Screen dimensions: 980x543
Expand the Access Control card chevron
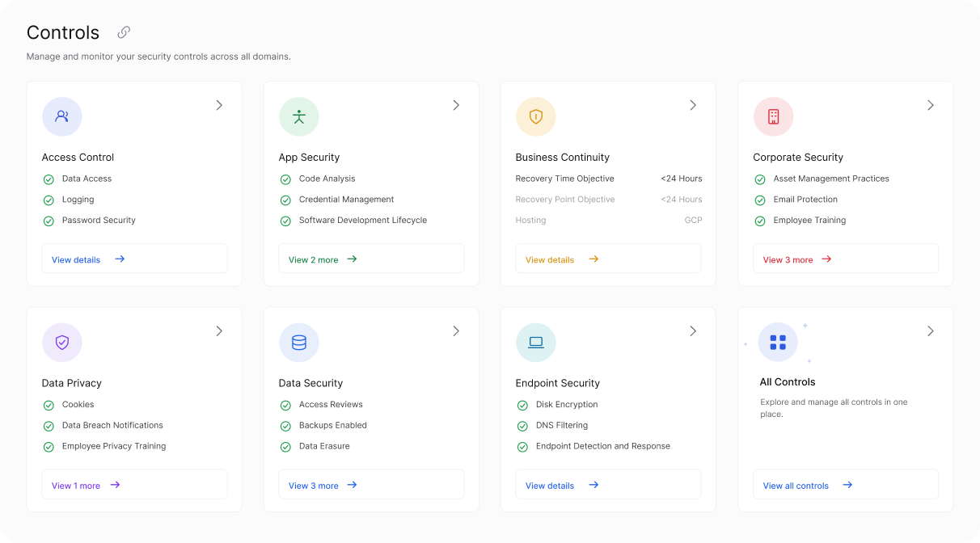click(219, 105)
